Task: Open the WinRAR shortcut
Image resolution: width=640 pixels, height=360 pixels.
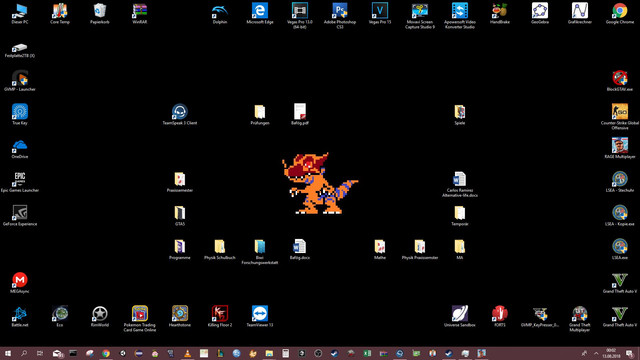Action: pos(140,13)
